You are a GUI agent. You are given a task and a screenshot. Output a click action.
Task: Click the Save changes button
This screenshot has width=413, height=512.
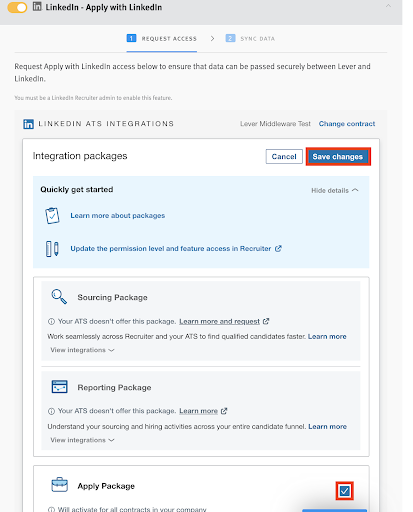[x=338, y=157]
